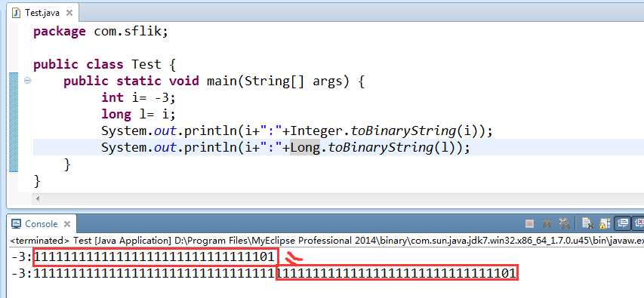
Task: Click the Java file icon on Test.java tab
Action: (x=17, y=13)
